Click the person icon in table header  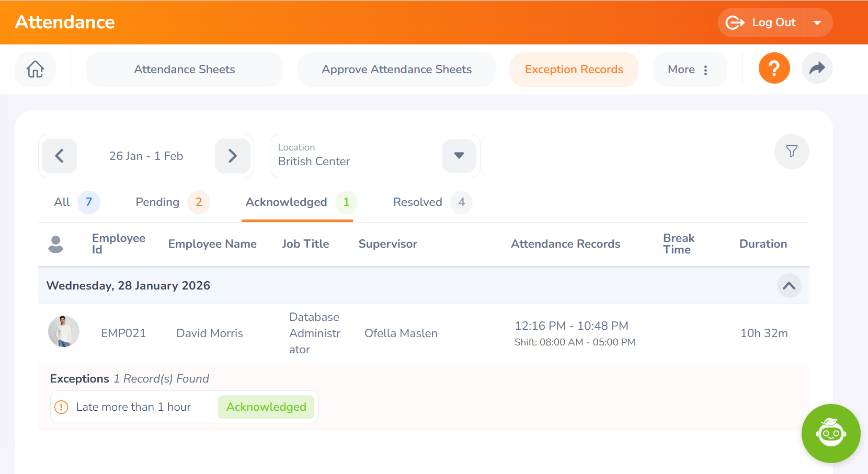point(55,244)
